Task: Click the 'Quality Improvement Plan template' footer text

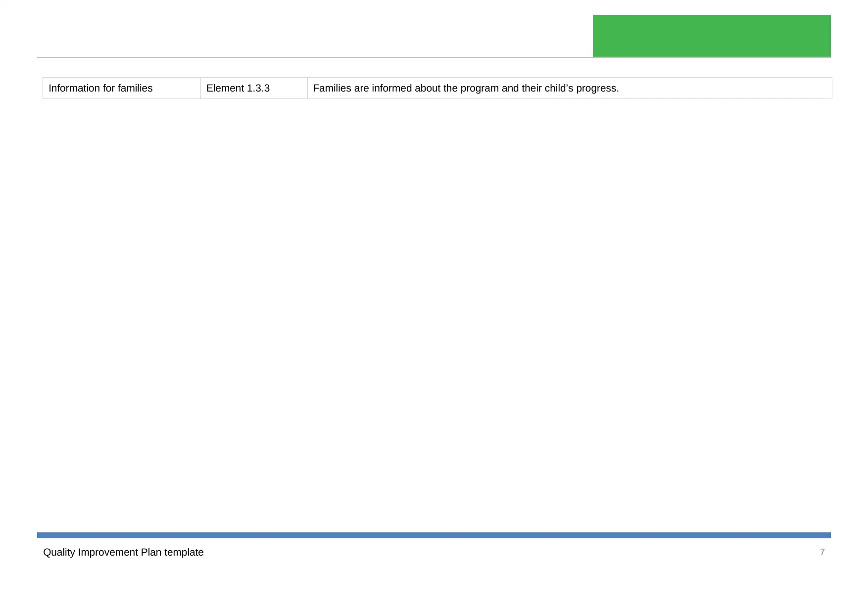Action: click(123, 552)
